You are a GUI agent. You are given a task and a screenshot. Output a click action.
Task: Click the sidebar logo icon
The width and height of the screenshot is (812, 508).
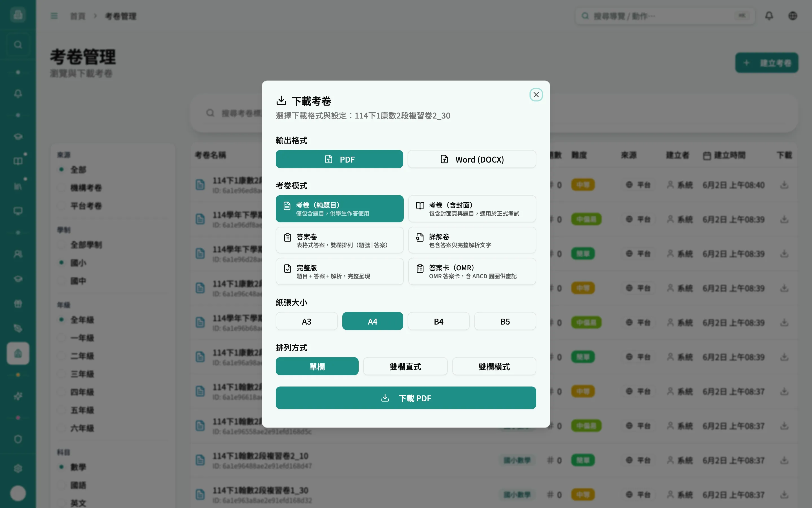18,14
